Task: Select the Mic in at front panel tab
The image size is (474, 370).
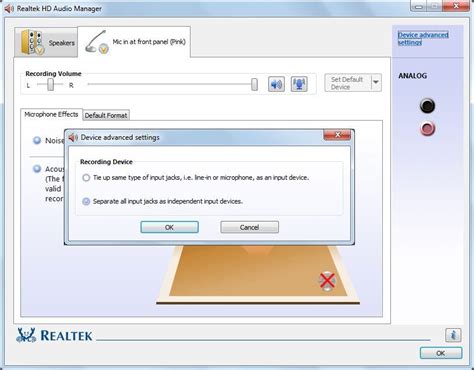Action: click(134, 42)
